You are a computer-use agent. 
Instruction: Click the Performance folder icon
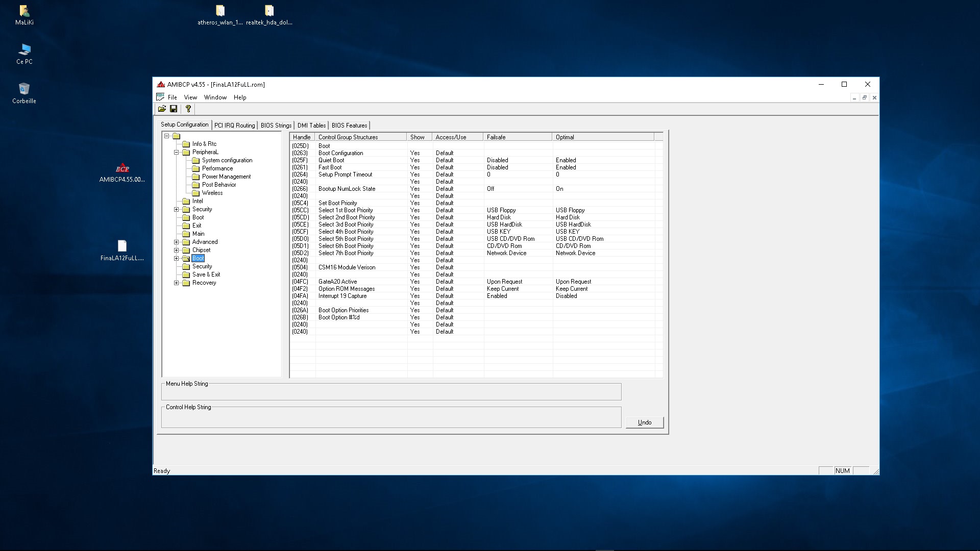(x=196, y=169)
